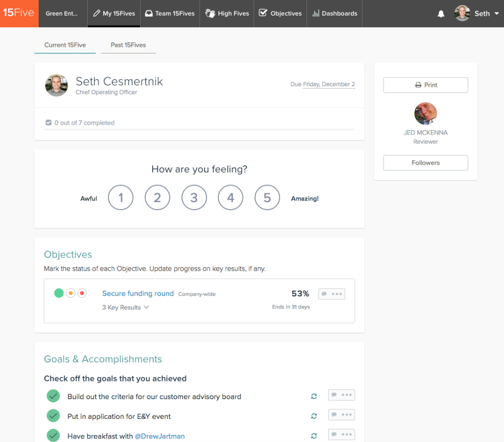This screenshot has width=504, height=442.
Task: Click the JED MCKENNA reviewer name
Action: (x=425, y=133)
